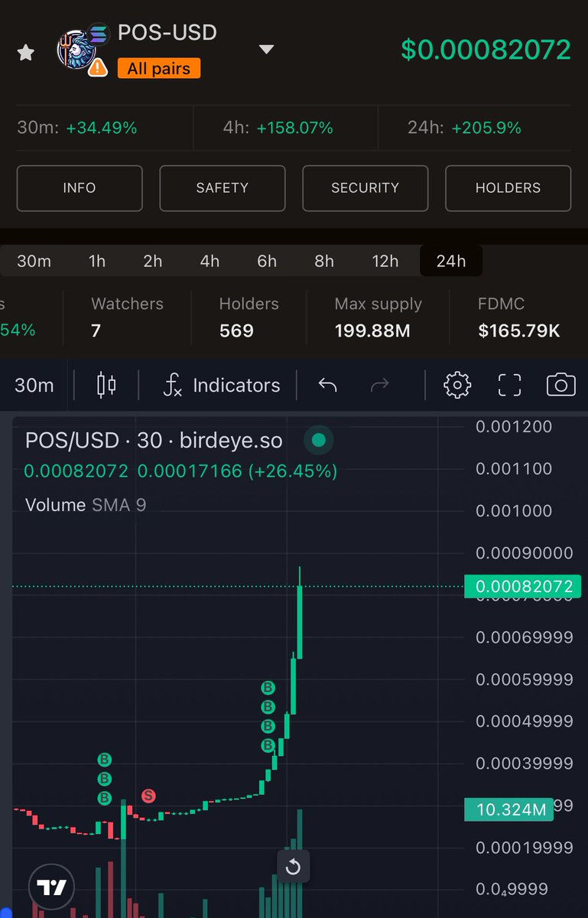Tap the current price label 0.00082072 on axis

point(523,587)
